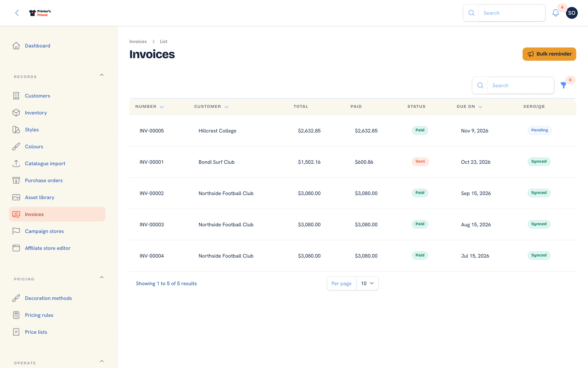Sort table by Customer column
This screenshot has width=588, height=368.
[211, 107]
